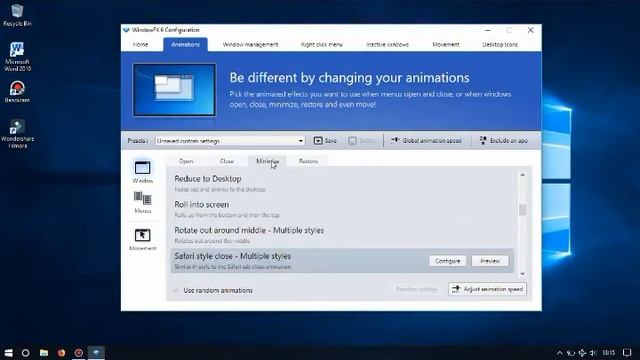The image size is (640, 360).
Task: Open the Action Center notifications
Action: (627, 353)
